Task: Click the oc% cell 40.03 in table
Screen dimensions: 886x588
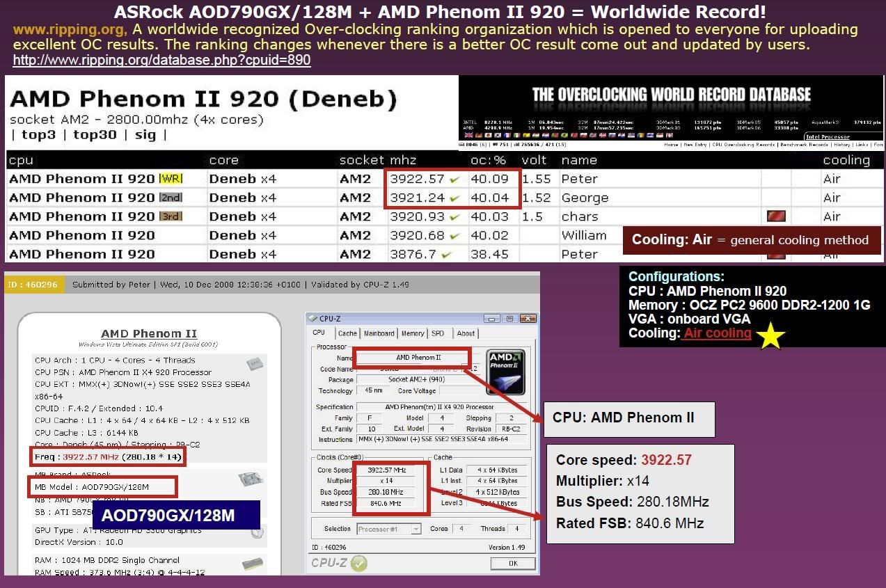Action: 490,217
